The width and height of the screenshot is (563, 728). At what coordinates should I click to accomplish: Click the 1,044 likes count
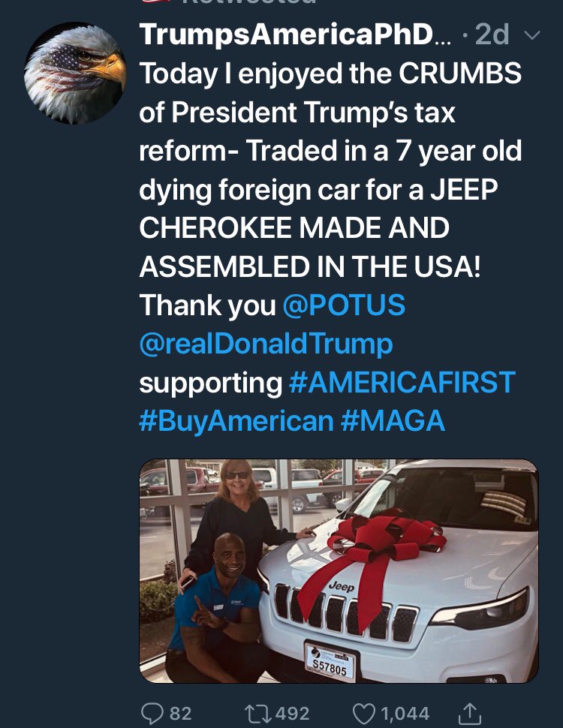point(405,714)
